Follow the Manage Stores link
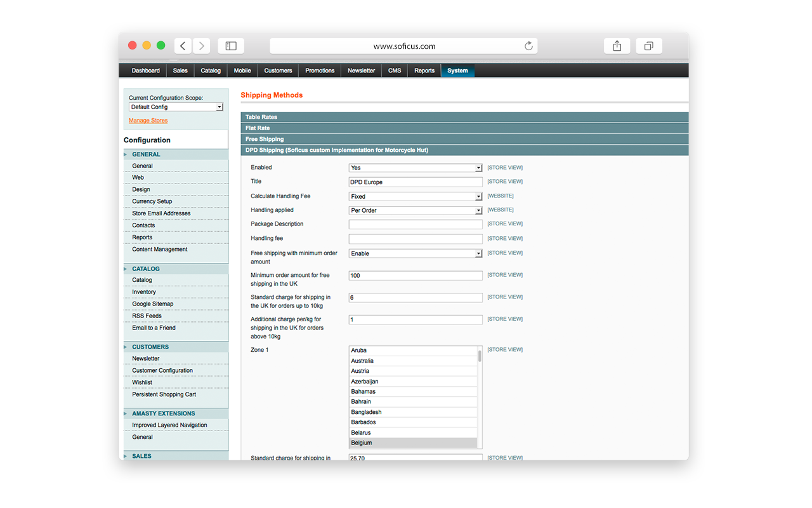The width and height of the screenshot is (812, 508). 148,121
